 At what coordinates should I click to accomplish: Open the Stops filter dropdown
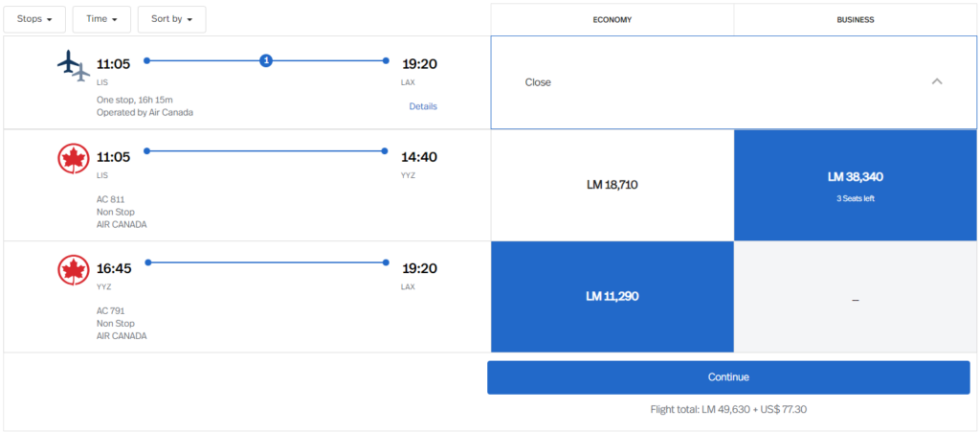(34, 19)
